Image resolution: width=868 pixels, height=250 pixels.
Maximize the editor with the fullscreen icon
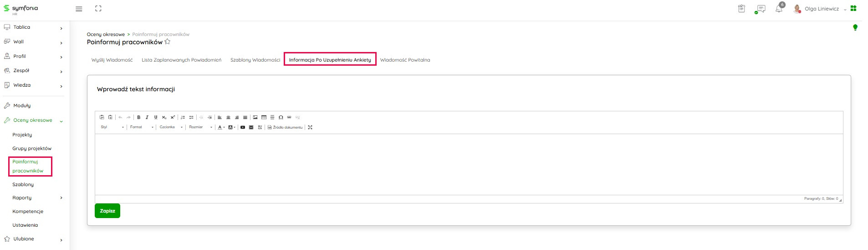click(310, 127)
